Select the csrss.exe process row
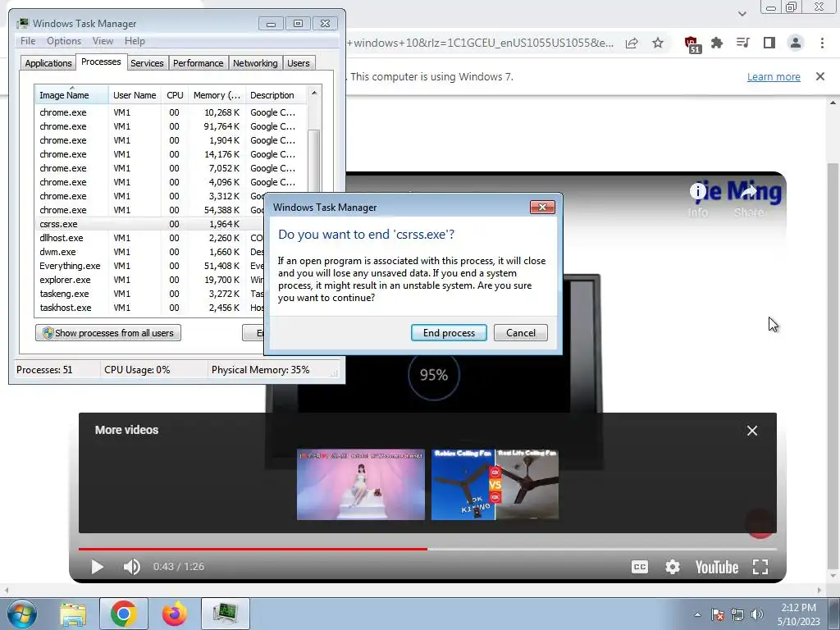The height and width of the screenshot is (630, 840). tap(150, 224)
